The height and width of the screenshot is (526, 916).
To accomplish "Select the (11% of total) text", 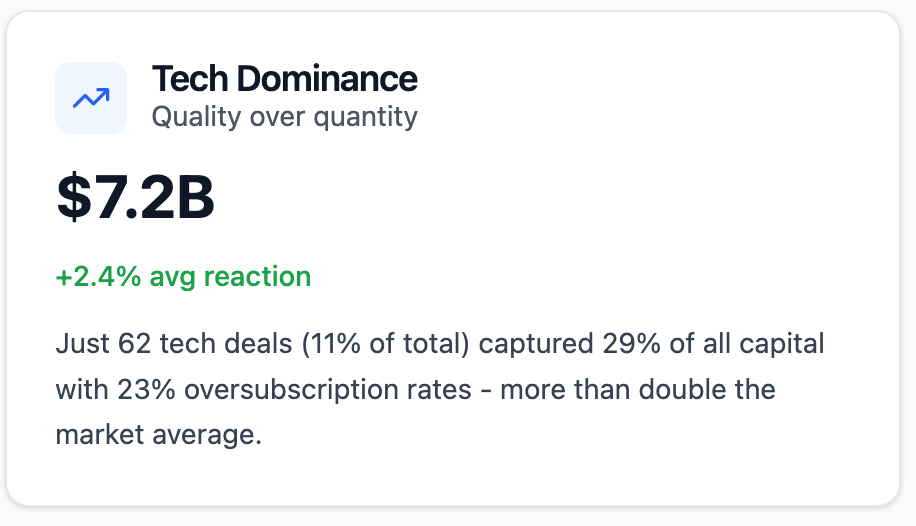I will (386, 344).
